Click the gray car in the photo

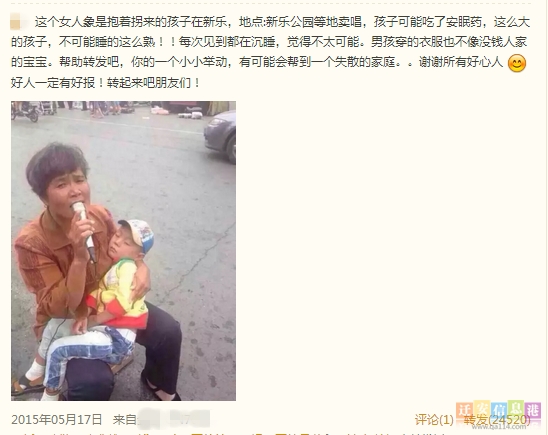click(x=220, y=137)
